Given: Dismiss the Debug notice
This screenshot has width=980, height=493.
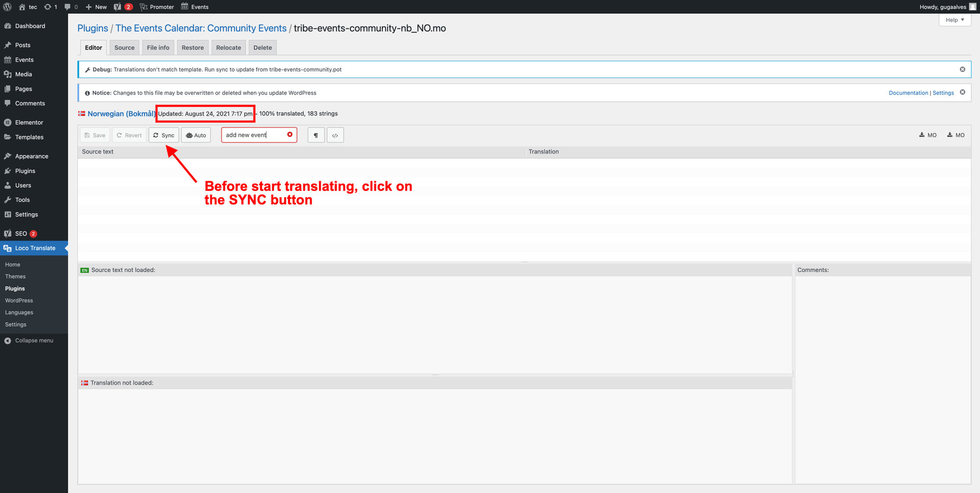Looking at the screenshot, I should point(962,70).
